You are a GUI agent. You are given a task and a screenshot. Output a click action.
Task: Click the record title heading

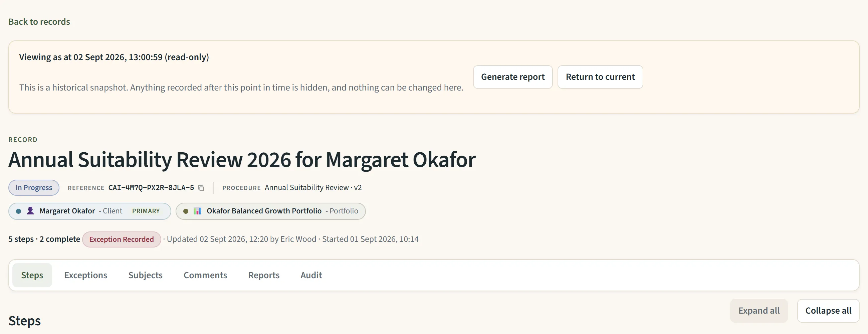pyautogui.click(x=242, y=160)
